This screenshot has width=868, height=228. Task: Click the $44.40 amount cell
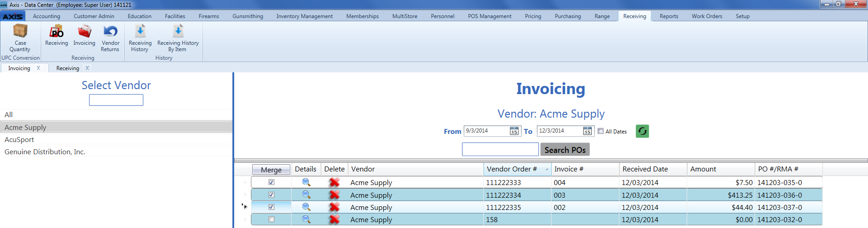(721, 208)
